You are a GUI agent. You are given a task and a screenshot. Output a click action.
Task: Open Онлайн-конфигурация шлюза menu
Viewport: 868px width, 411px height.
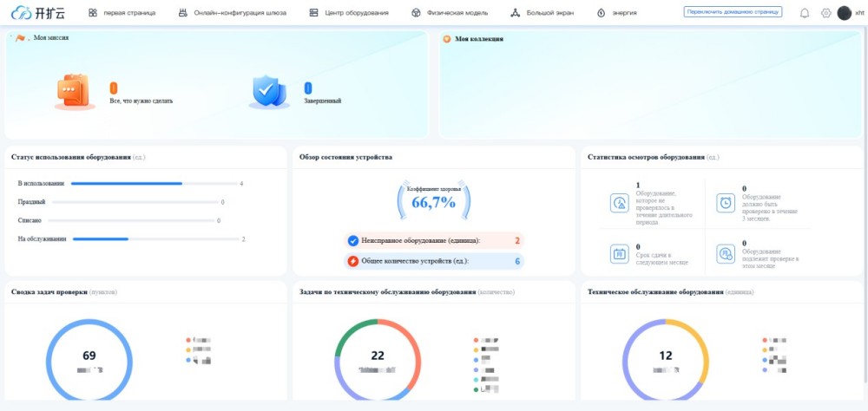click(231, 13)
